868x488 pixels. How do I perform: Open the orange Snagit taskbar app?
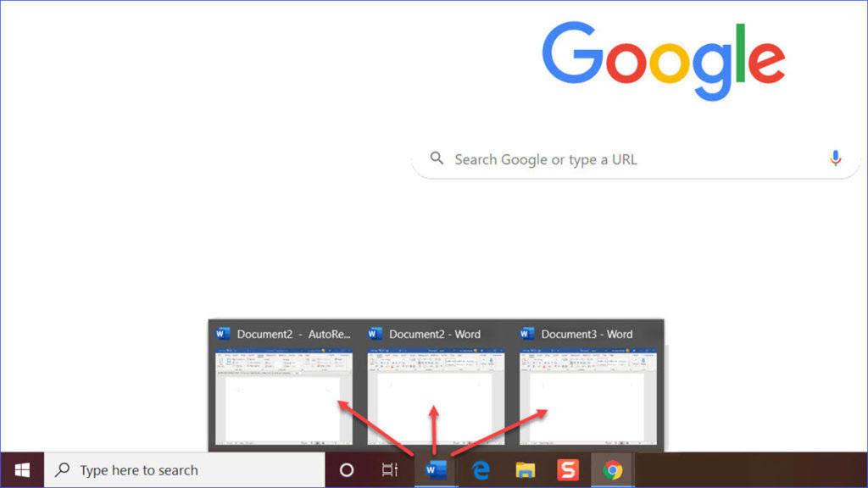[x=568, y=469]
